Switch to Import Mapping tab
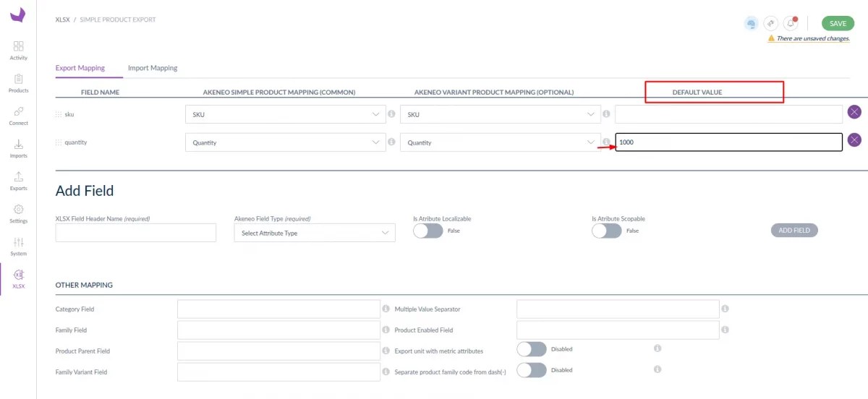This screenshot has width=868, height=399. click(x=153, y=68)
